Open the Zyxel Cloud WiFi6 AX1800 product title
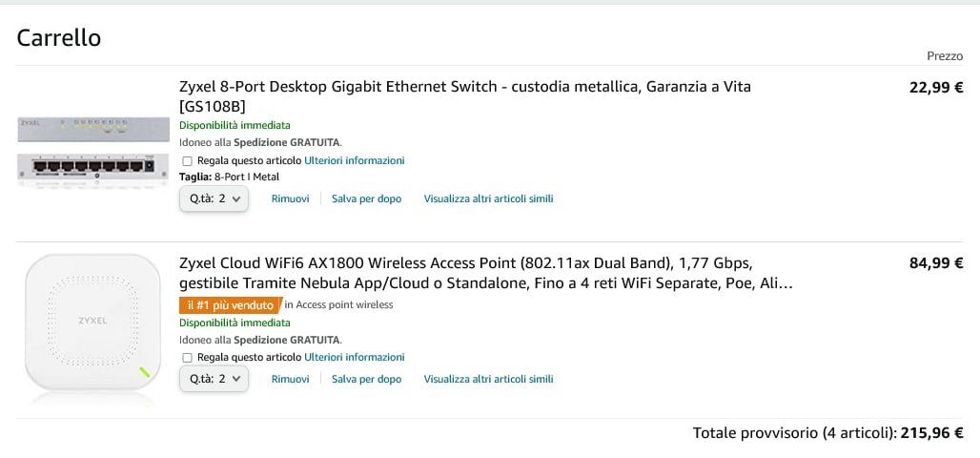This screenshot has width=980, height=458. coord(485,274)
